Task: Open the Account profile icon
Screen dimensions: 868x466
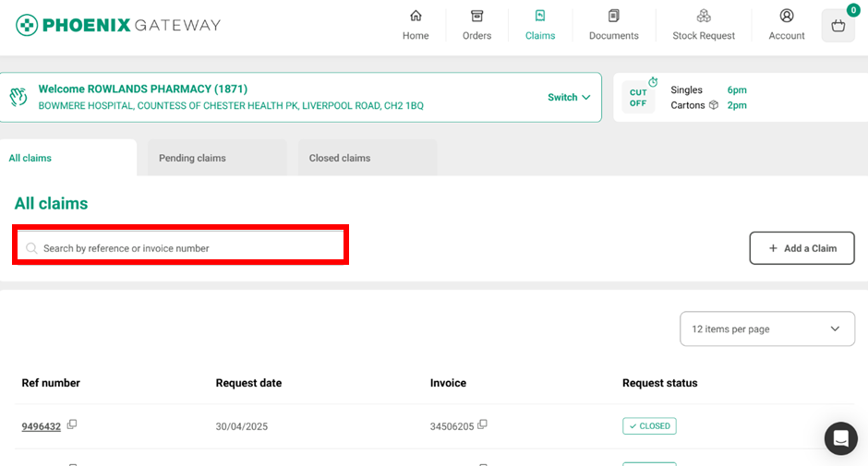Action: pos(787,17)
